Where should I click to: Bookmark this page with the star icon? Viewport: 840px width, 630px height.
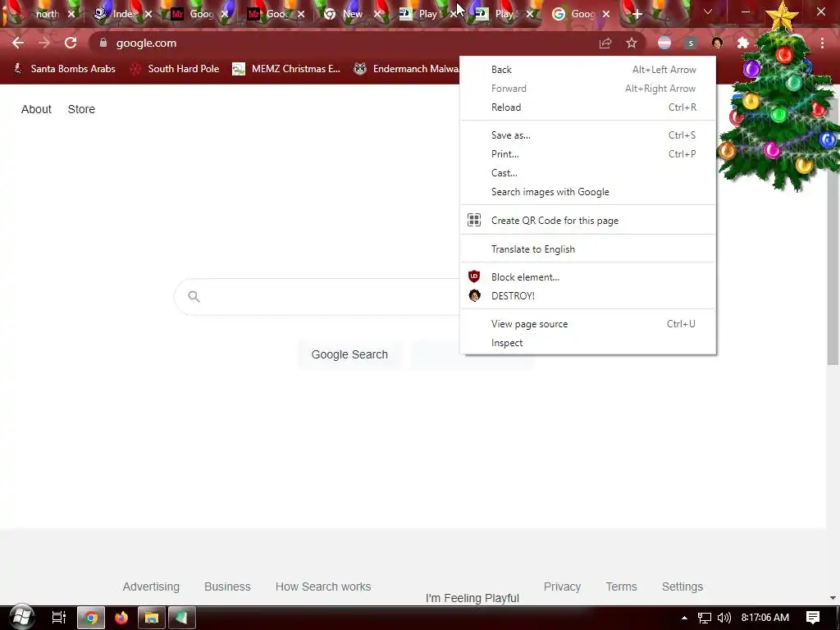coord(632,43)
